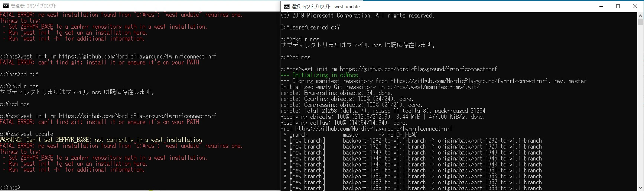Click the yellow 'WARNING: Can't set ZEPHYR_BASE' line

coord(101,140)
